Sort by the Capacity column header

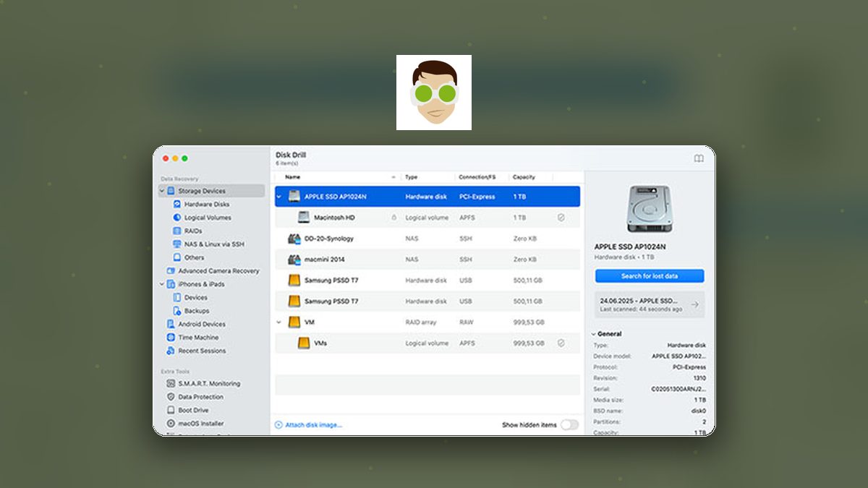pyautogui.click(x=524, y=177)
